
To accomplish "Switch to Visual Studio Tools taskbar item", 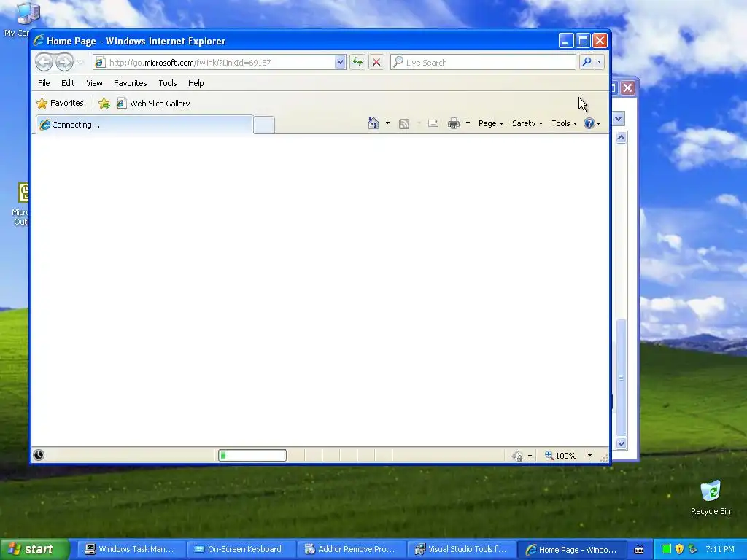I will click(x=461, y=549).
